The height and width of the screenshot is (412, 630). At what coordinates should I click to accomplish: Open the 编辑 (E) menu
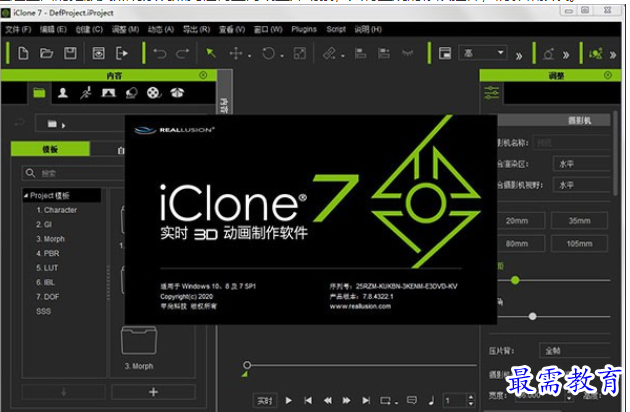click(x=53, y=29)
